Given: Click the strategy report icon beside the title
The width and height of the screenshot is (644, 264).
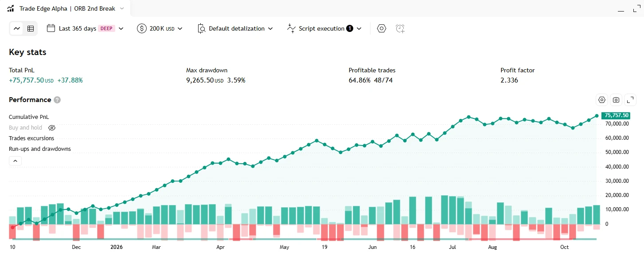Looking at the screenshot, I should [x=11, y=8].
